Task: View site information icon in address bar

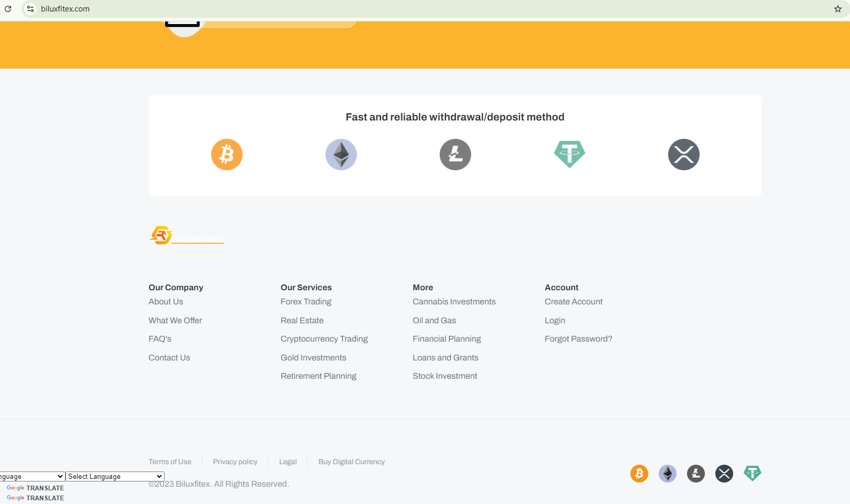Action: (30, 9)
